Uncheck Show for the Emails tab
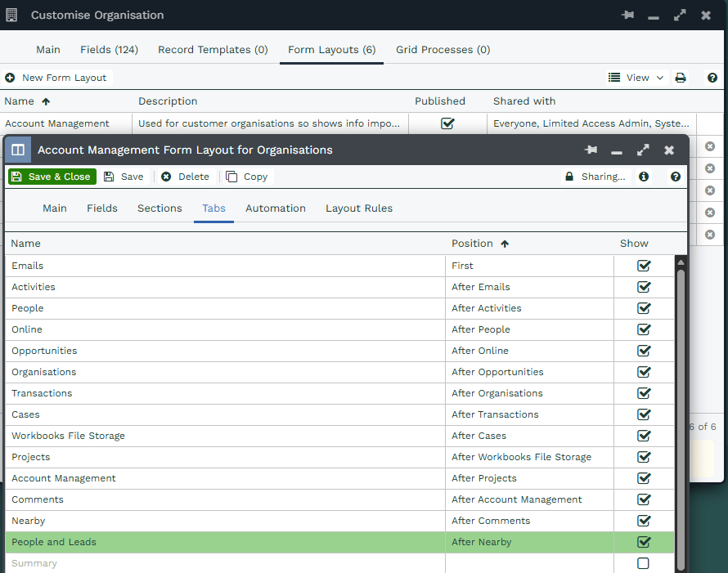This screenshot has height=573, width=728. tap(644, 266)
